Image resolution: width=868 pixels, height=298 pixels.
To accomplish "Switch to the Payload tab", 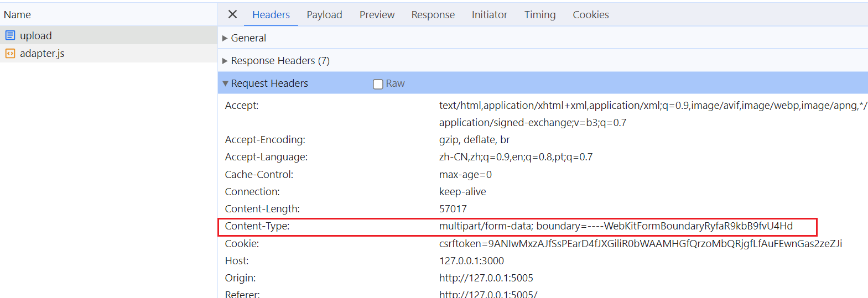I will click(324, 15).
